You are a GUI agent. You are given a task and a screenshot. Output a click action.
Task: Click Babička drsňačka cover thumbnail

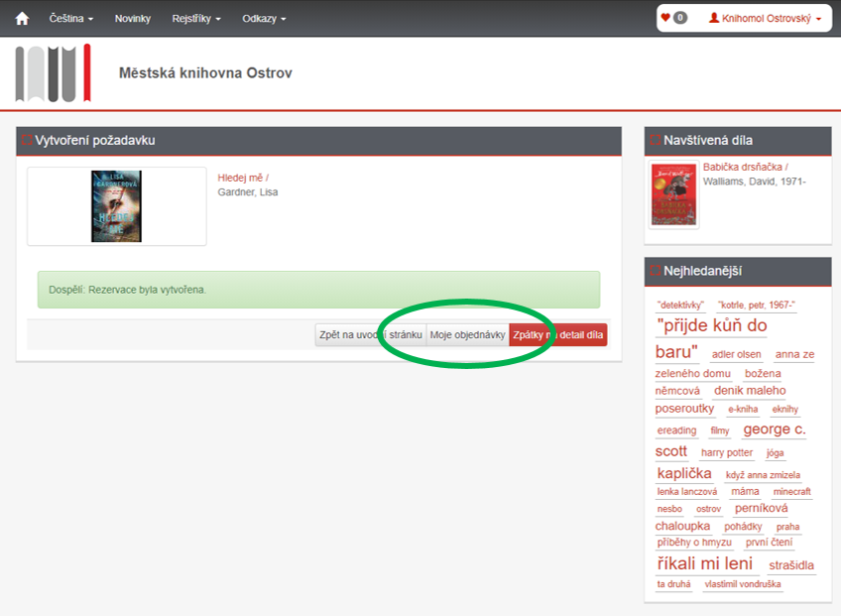coord(673,194)
